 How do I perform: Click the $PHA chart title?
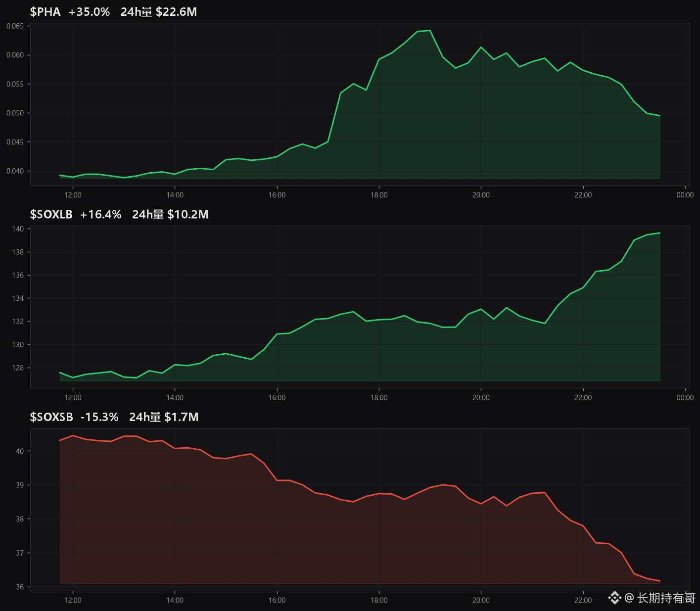click(x=45, y=12)
